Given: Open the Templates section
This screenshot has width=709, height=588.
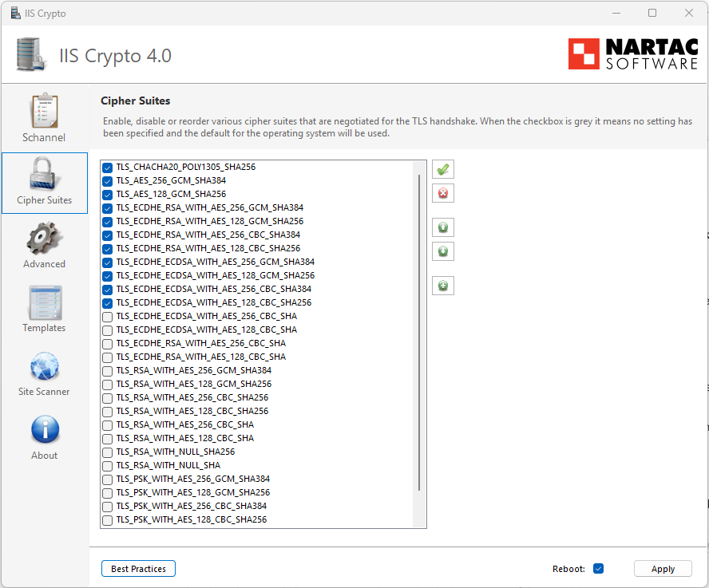Looking at the screenshot, I should [45, 309].
